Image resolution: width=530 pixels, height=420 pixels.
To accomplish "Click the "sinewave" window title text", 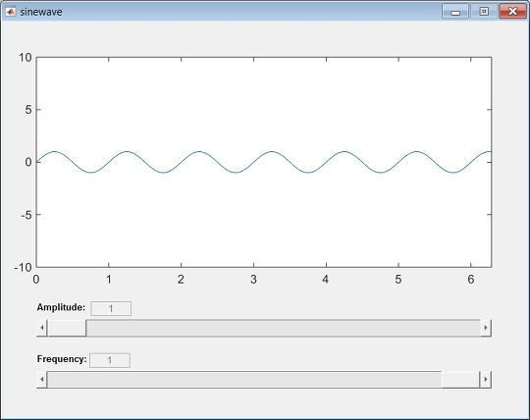I will click(x=41, y=12).
